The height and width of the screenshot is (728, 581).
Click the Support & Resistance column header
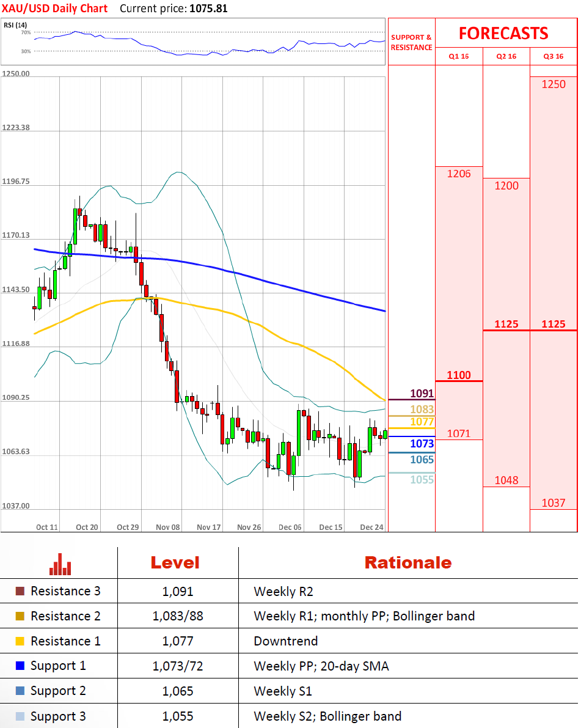coord(412,42)
